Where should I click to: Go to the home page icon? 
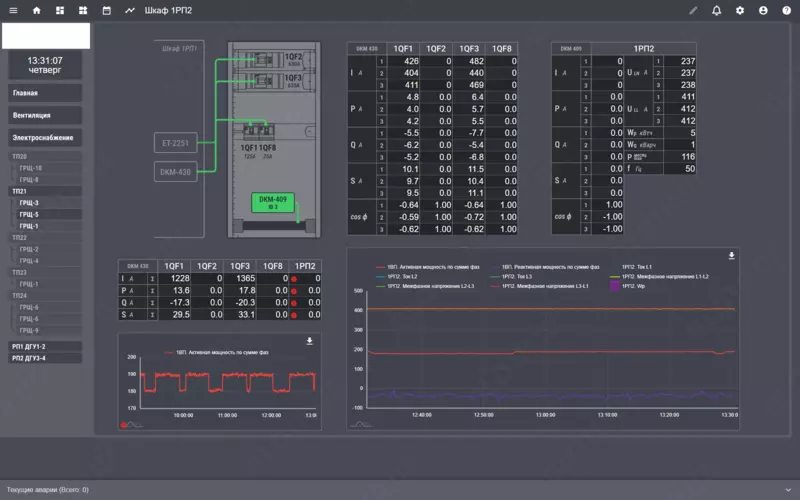pyautogui.click(x=36, y=10)
